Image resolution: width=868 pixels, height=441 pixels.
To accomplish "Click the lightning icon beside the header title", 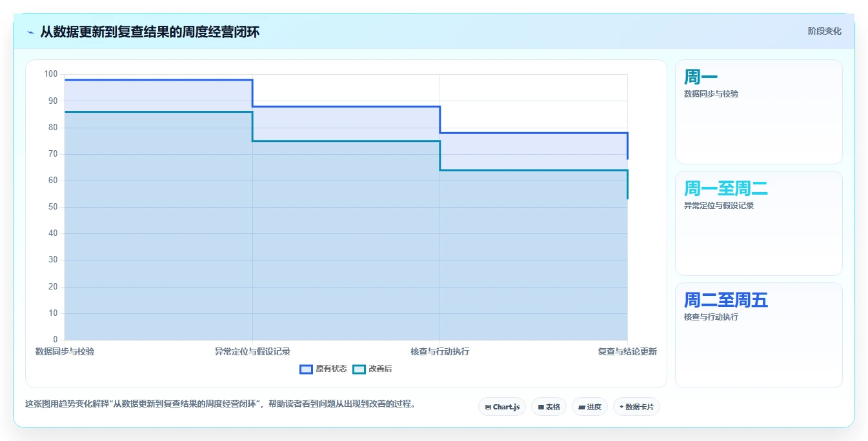I will coord(30,32).
